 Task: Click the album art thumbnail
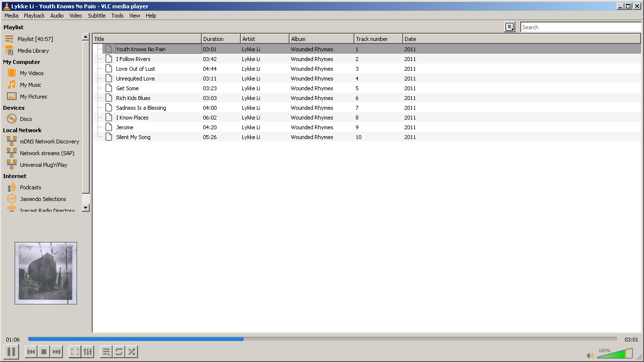pyautogui.click(x=46, y=273)
